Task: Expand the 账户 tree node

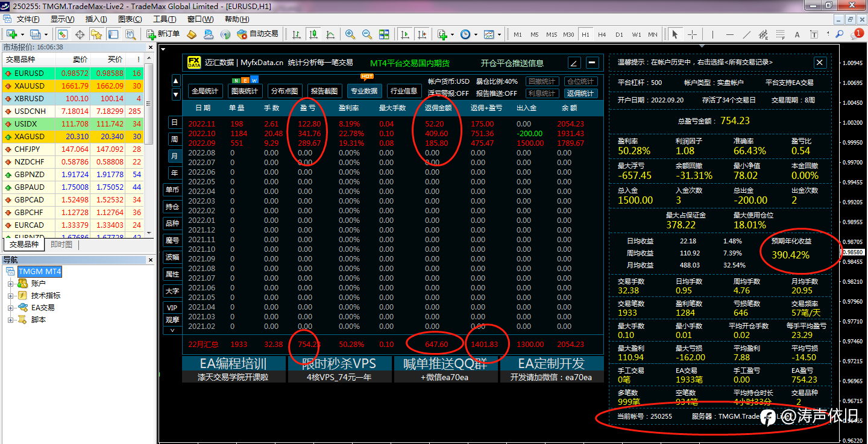Action: [x=10, y=283]
